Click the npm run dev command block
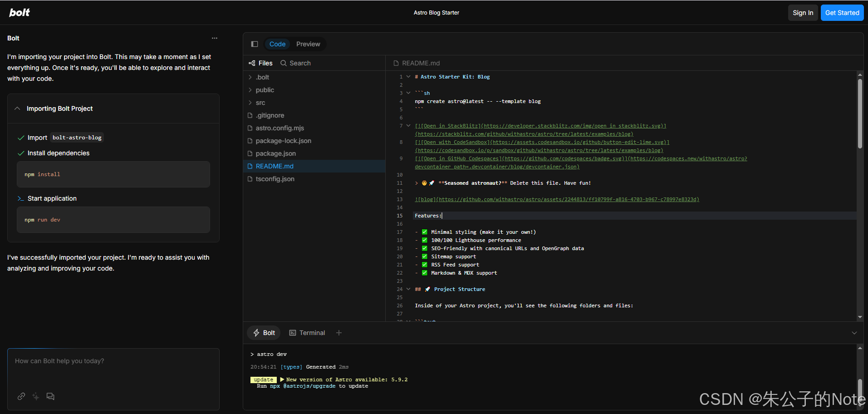This screenshot has height=414, width=868. point(113,220)
